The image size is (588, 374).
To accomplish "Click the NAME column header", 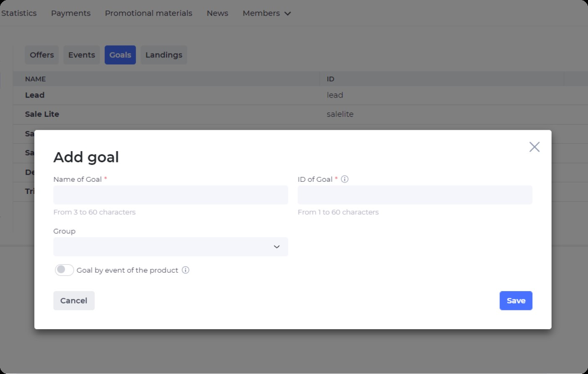I will pos(35,79).
